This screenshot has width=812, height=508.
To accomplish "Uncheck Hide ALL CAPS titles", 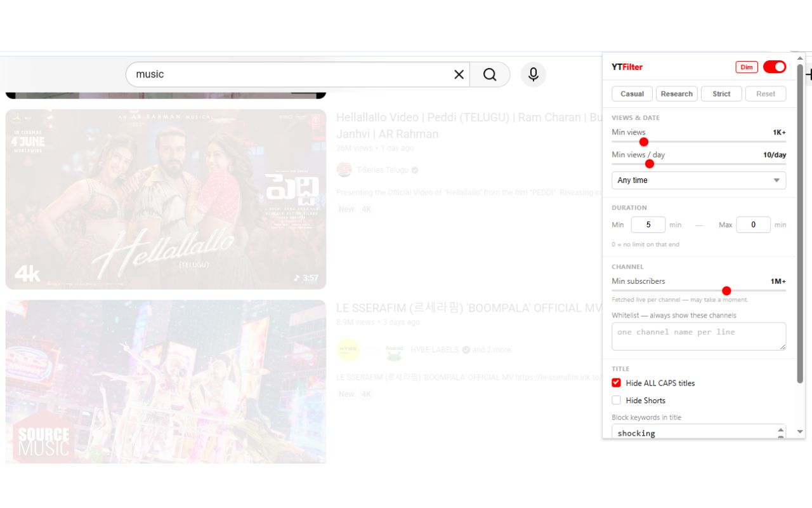I will coord(616,383).
